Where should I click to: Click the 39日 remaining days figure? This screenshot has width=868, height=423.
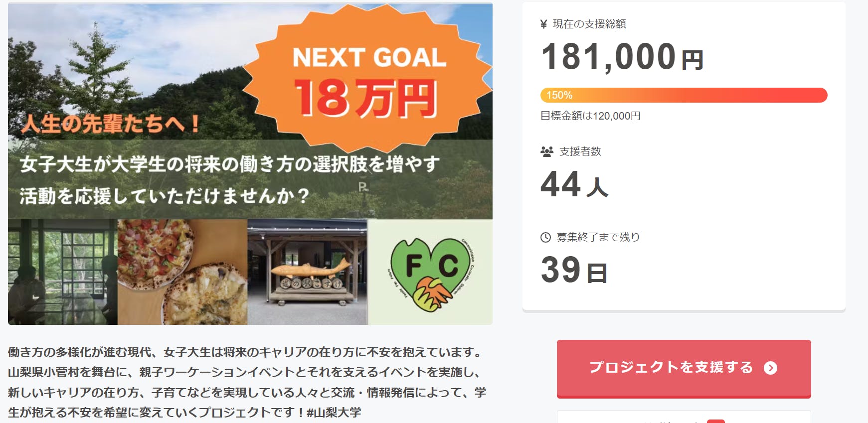pyautogui.click(x=574, y=271)
